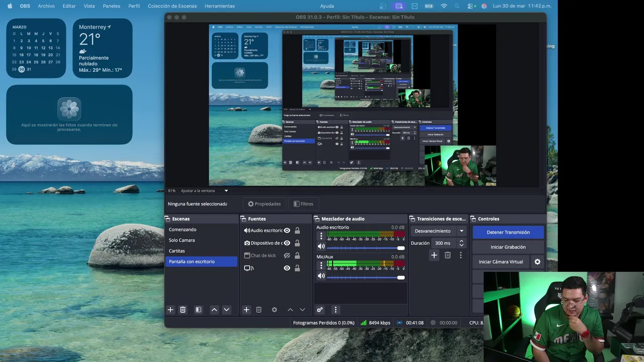The width and height of the screenshot is (644, 362).
Task: Add a new source in Fuentes panel
Action: (x=246, y=310)
